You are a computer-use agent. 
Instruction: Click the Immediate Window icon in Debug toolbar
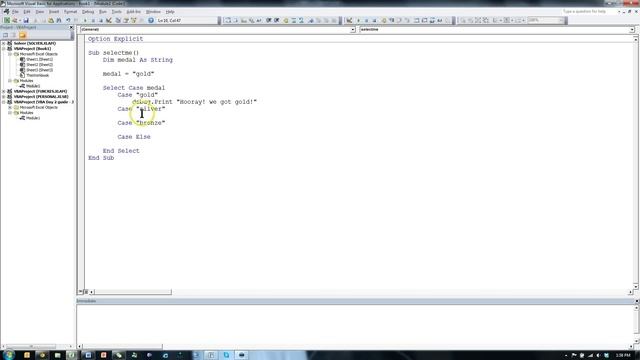[x=424, y=20]
